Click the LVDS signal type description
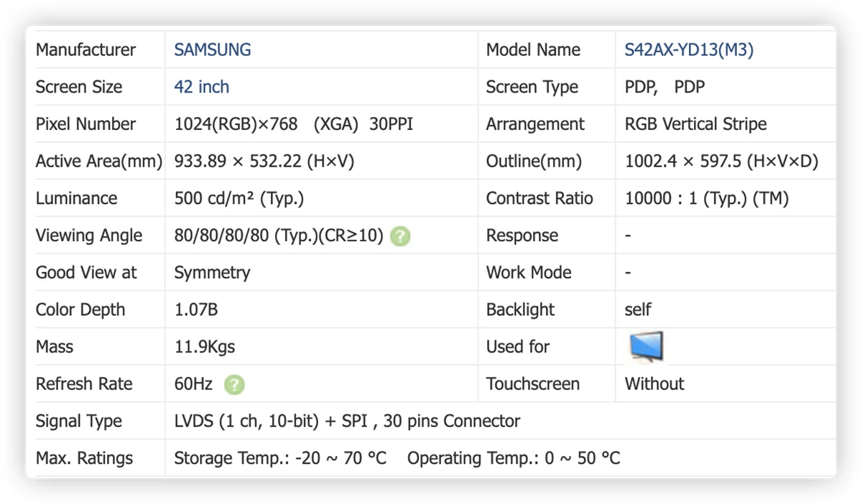The width and height of the screenshot is (862, 504). click(x=347, y=421)
